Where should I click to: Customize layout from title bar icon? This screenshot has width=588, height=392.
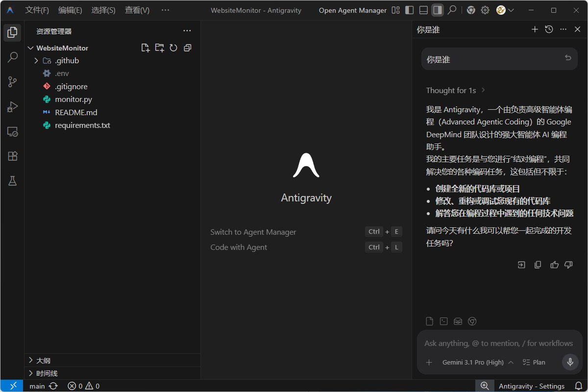395,10
